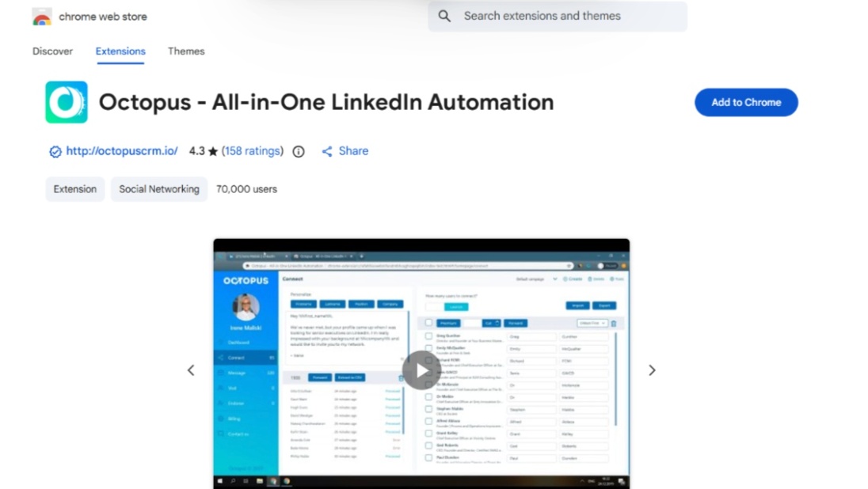Open the info icon beside the ratings
The image size is (868, 489).
[x=298, y=150]
